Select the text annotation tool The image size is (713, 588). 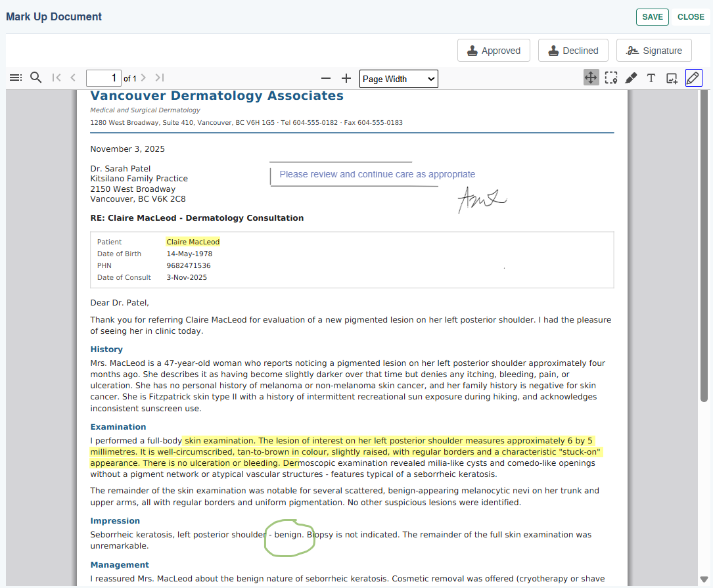651,78
